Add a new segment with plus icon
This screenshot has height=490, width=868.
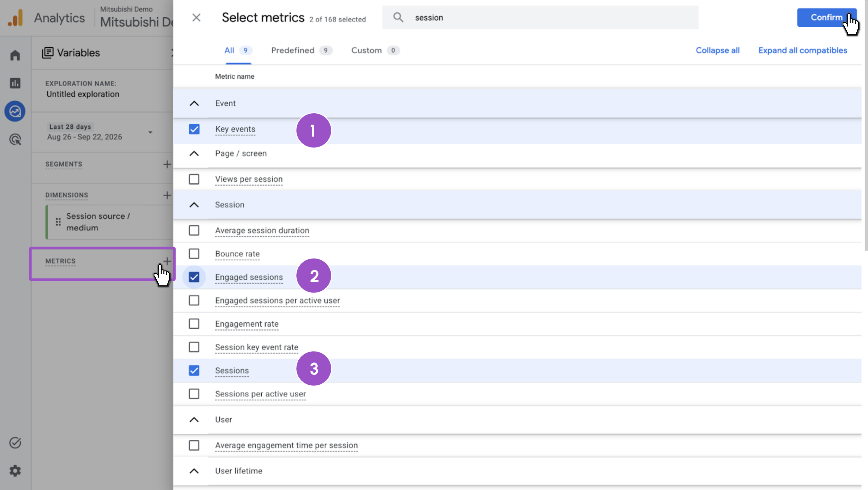coord(167,164)
